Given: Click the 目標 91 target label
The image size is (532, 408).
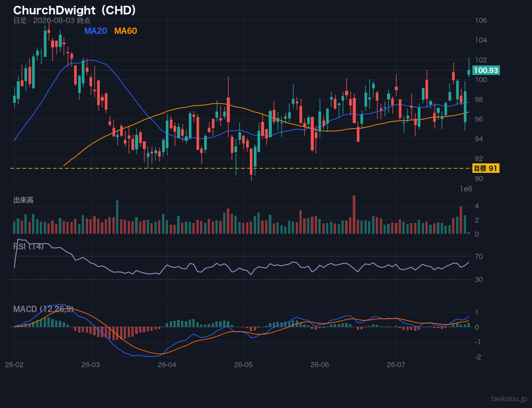Looking at the screenshot, I should click(486, 168).
